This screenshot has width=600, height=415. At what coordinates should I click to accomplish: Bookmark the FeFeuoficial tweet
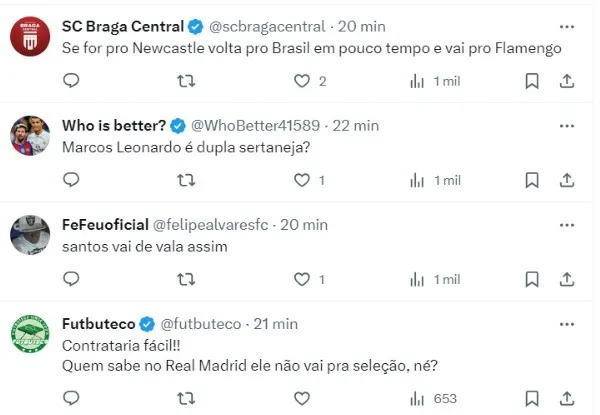[x=531, y=277]
